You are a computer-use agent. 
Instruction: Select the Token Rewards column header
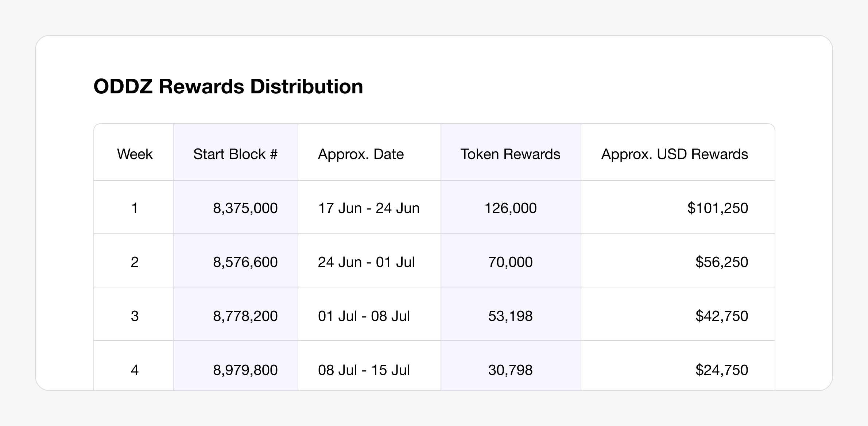tap(510, 154)
